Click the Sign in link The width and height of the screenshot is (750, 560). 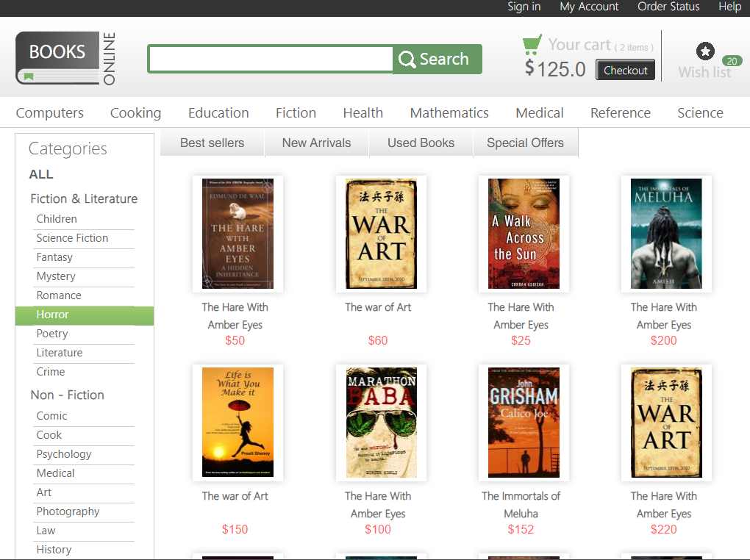524,7
